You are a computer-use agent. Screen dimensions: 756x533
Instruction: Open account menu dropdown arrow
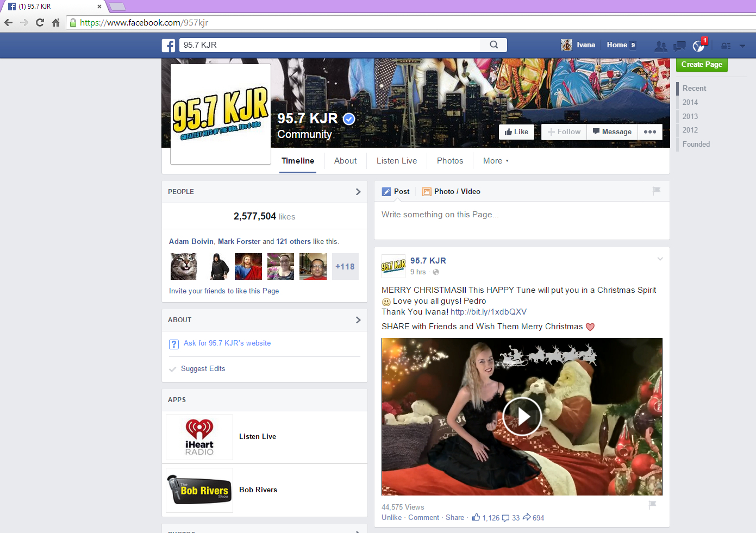(x=742, y=46)
